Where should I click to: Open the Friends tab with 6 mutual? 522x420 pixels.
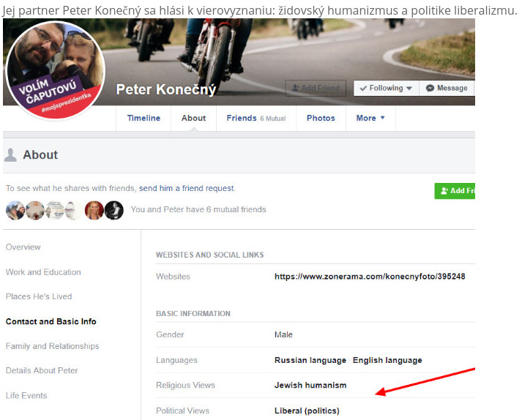click(256, 119)
